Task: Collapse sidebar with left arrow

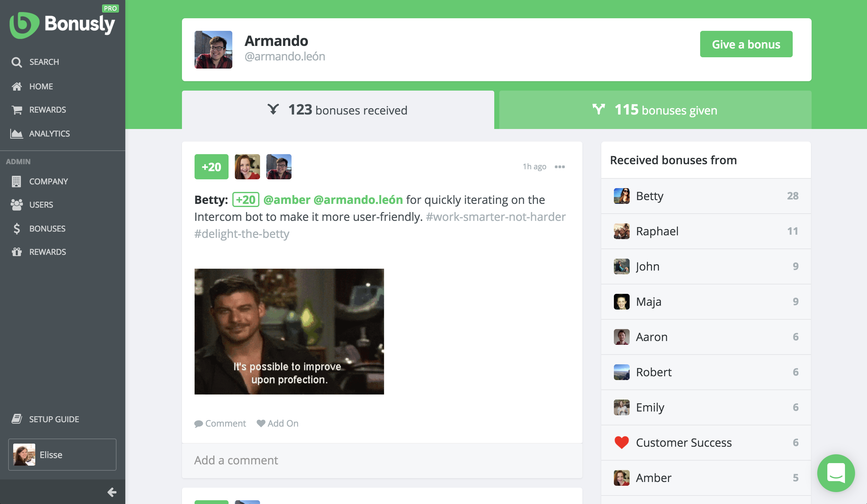Action: [112, 492]
